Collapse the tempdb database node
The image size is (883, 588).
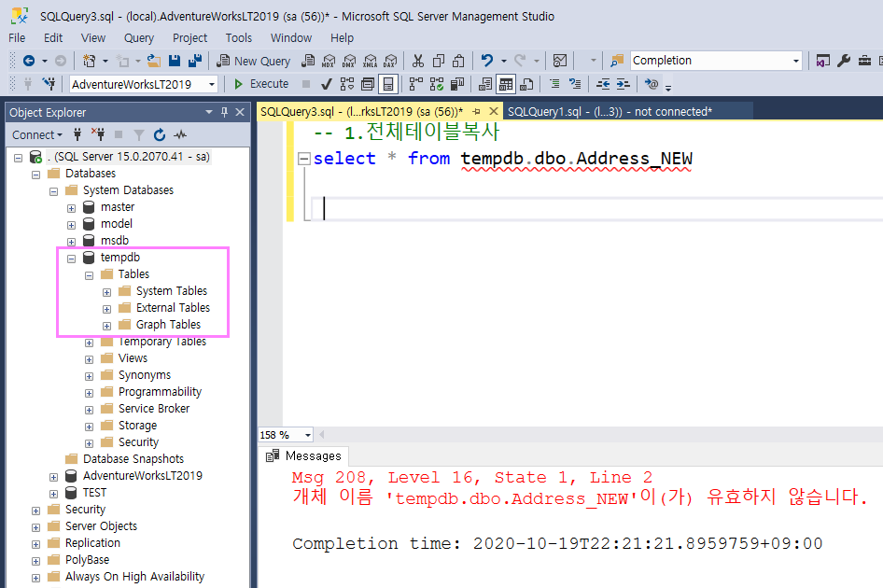pyautogui.click(x=72, y=259)
